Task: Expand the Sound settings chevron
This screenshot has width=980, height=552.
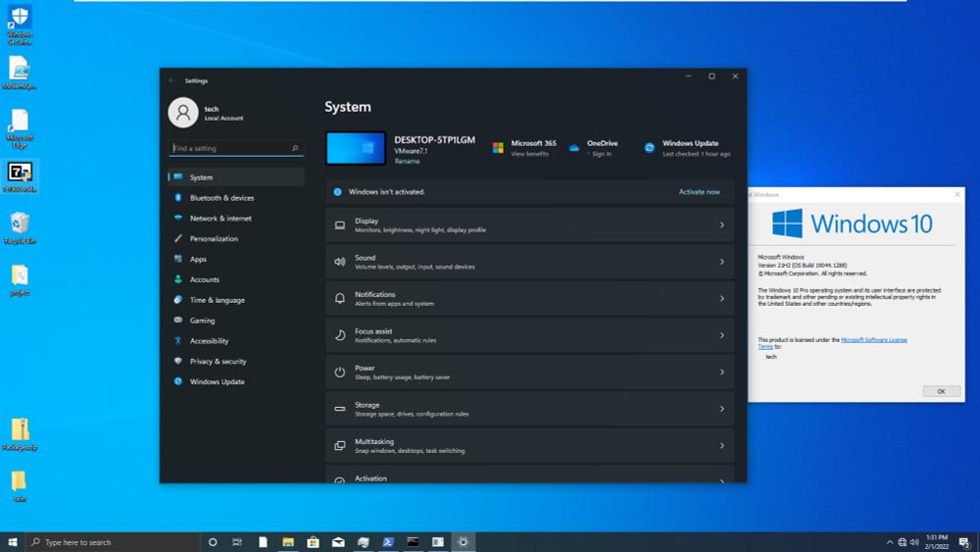Action: click(x=722, y=262)
